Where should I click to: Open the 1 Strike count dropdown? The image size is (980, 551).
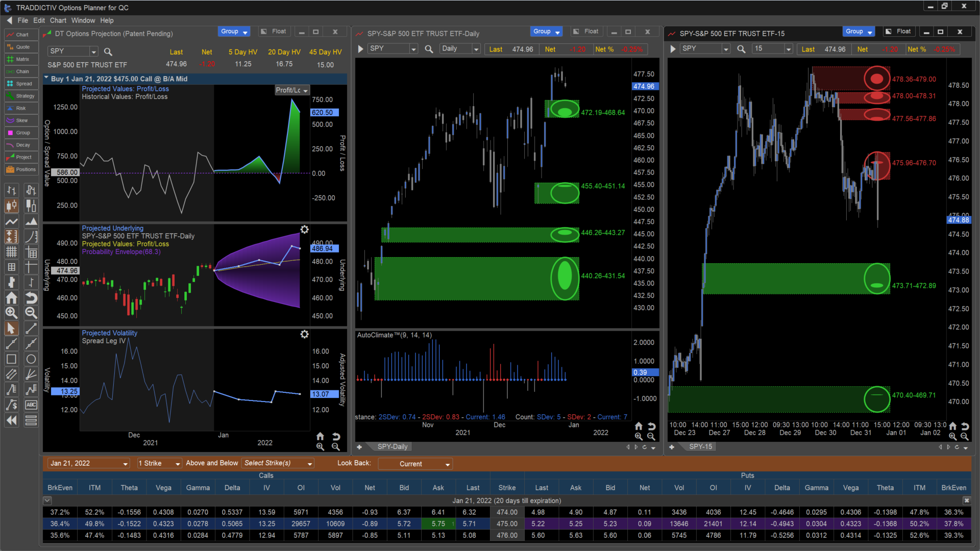159,463
